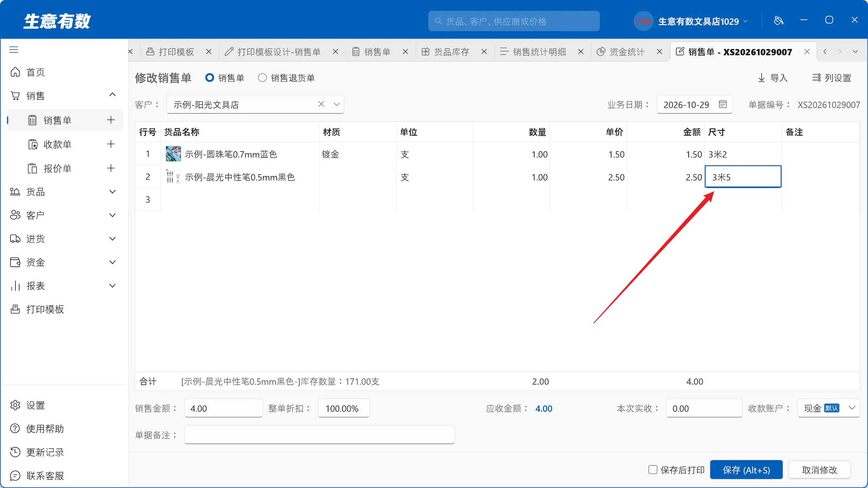Image resolution: width=868 pixels, height=488 pixels.
Task: Toggle the hamburger sidebar menu
Action: tap(14, 50)
